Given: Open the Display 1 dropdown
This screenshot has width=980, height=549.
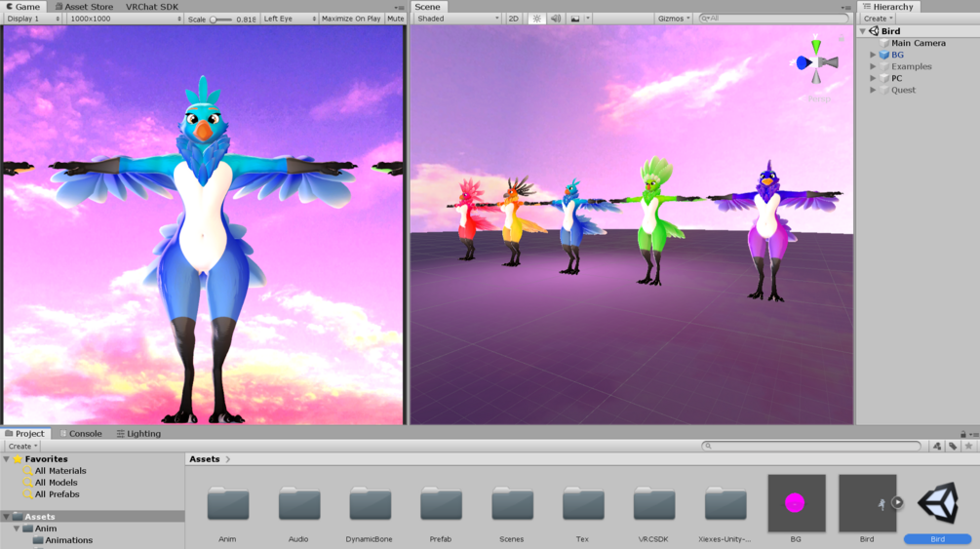Looking at the screenshot, I should (33, 19).
